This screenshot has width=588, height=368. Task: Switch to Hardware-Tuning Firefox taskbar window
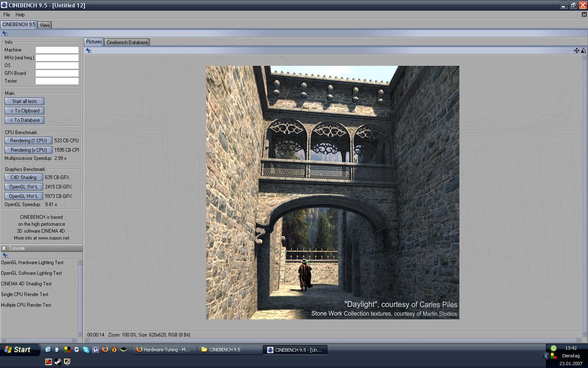tap(165, 350)
